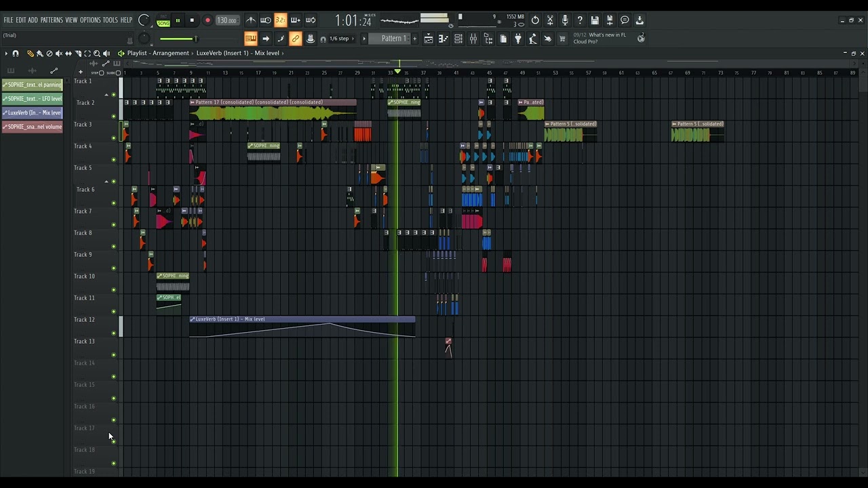Image resolution: width=868 pixels, height=488 pixels.
Task: Open the ADD menu
Action: coord(33,20)
